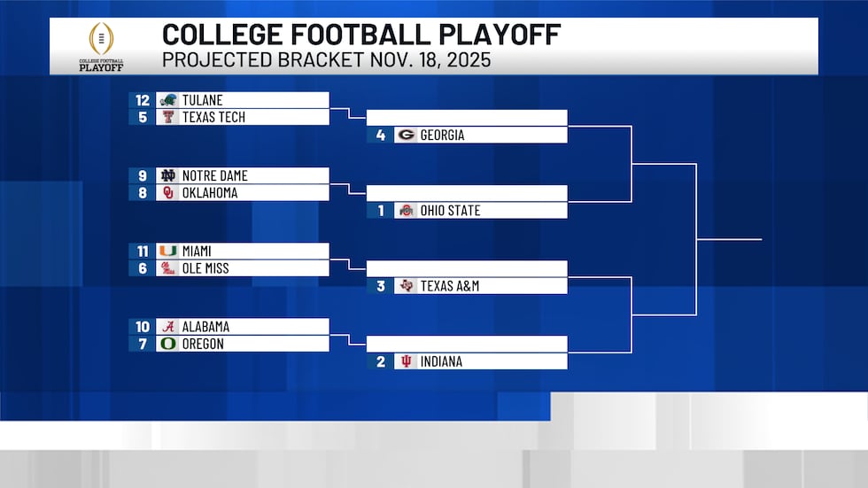Screen dimensions: 868x488
Task: Click the seed number 12 box
Action: (143, 101)
